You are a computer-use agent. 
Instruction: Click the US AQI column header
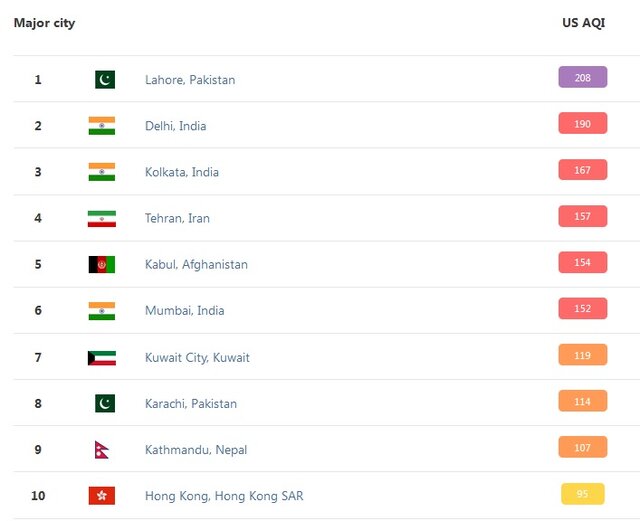pos(584,22)
